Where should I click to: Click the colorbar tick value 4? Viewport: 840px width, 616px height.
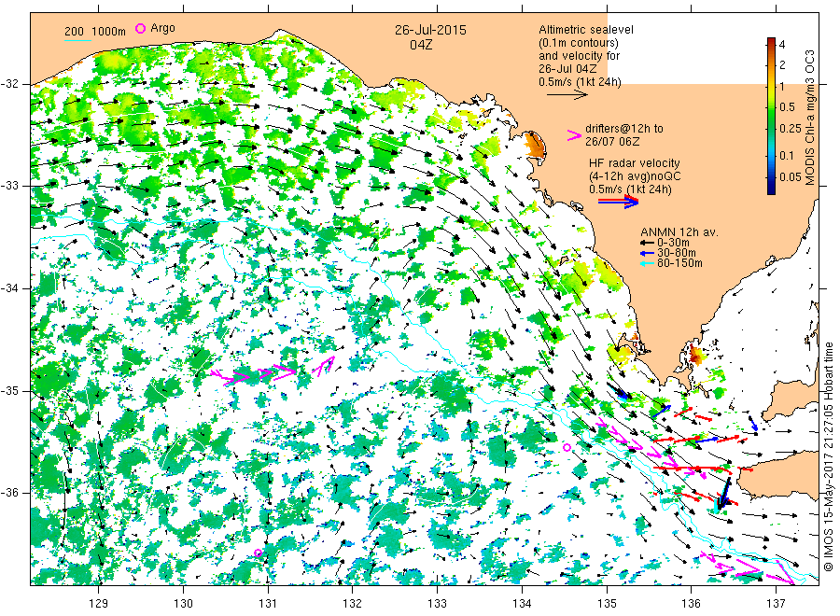pos(781,45)
